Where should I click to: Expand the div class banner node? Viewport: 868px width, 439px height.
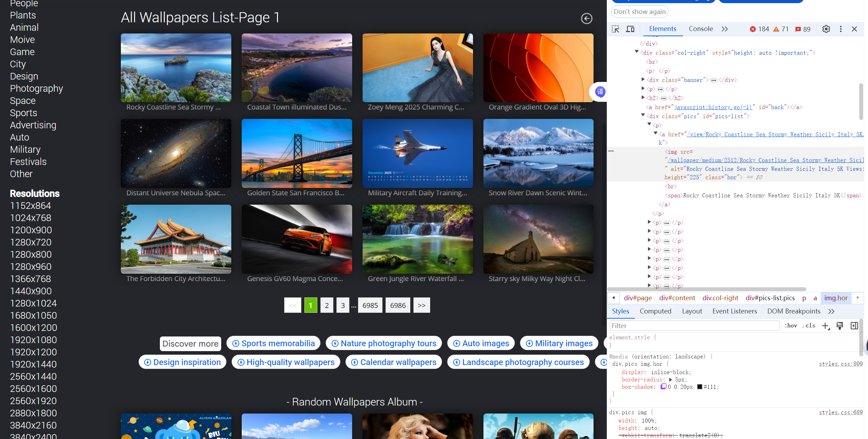point(643,80)
